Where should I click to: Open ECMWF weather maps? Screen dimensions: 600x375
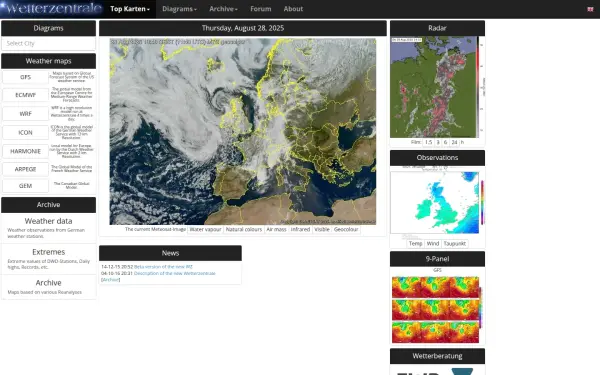[25, 95]
